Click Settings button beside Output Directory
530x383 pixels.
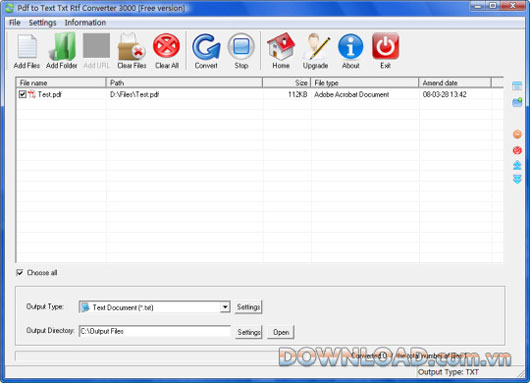click(x=248, y=332)
